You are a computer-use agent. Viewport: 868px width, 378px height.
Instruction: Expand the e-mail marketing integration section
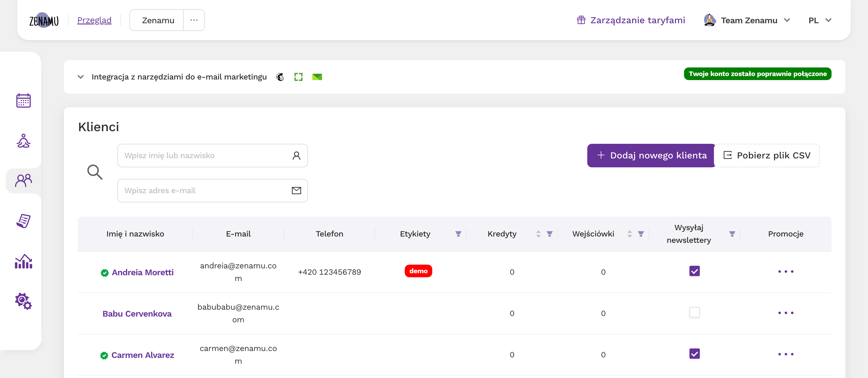point(81,77)
